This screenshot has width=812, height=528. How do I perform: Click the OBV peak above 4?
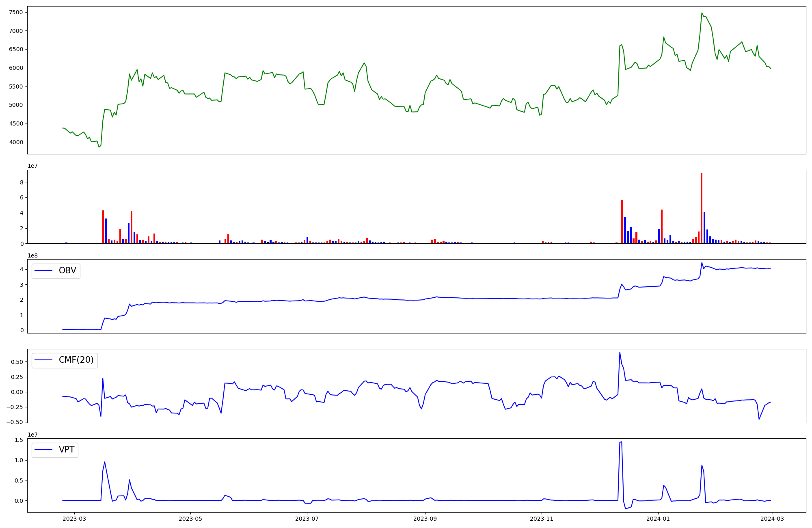tap(702, 263)
